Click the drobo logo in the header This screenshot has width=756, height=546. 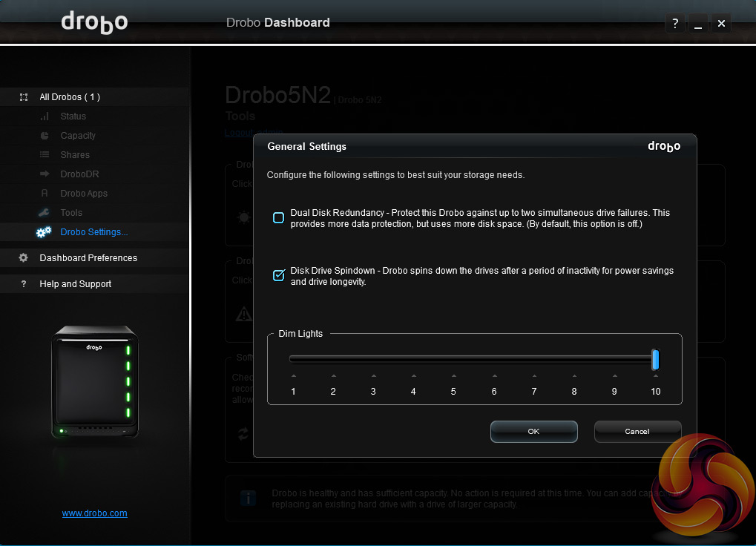point(94,22)
